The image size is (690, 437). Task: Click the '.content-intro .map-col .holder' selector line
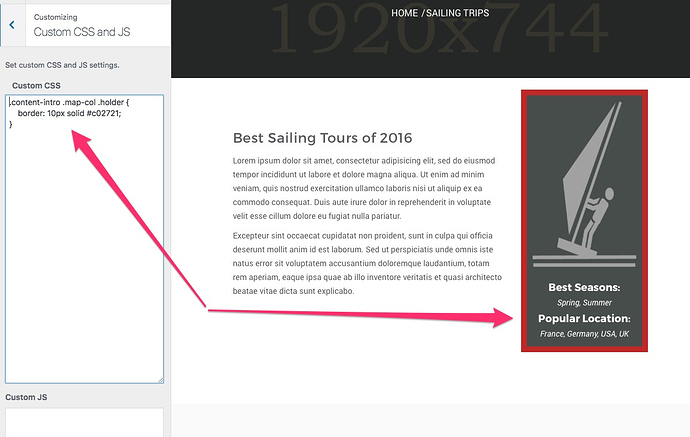click(70, 102)
